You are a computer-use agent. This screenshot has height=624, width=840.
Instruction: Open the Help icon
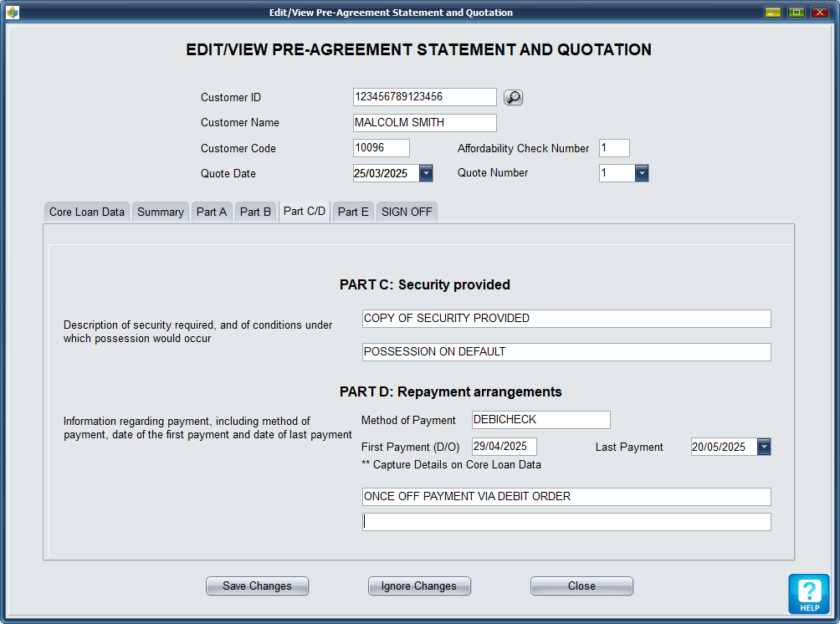tap(808, 593)
